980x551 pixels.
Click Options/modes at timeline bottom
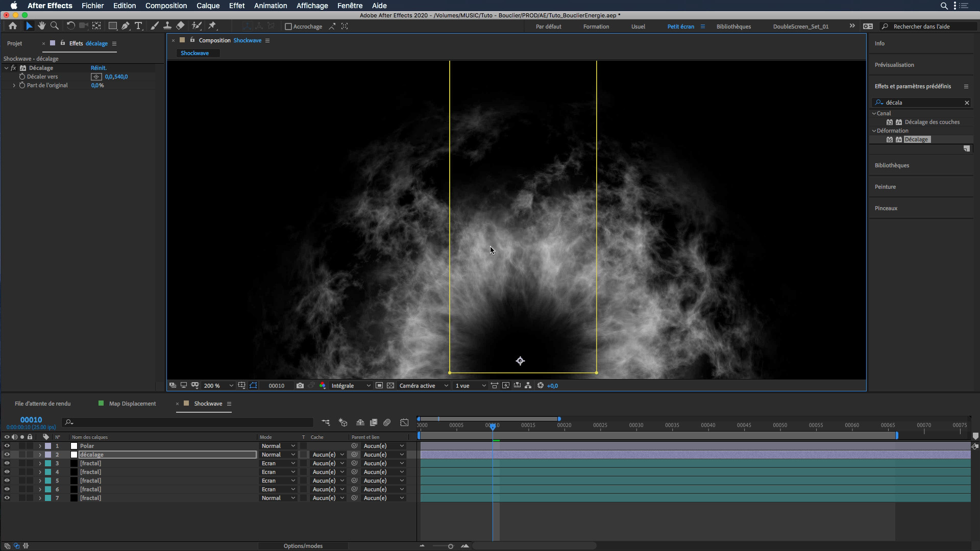[303, 546]
